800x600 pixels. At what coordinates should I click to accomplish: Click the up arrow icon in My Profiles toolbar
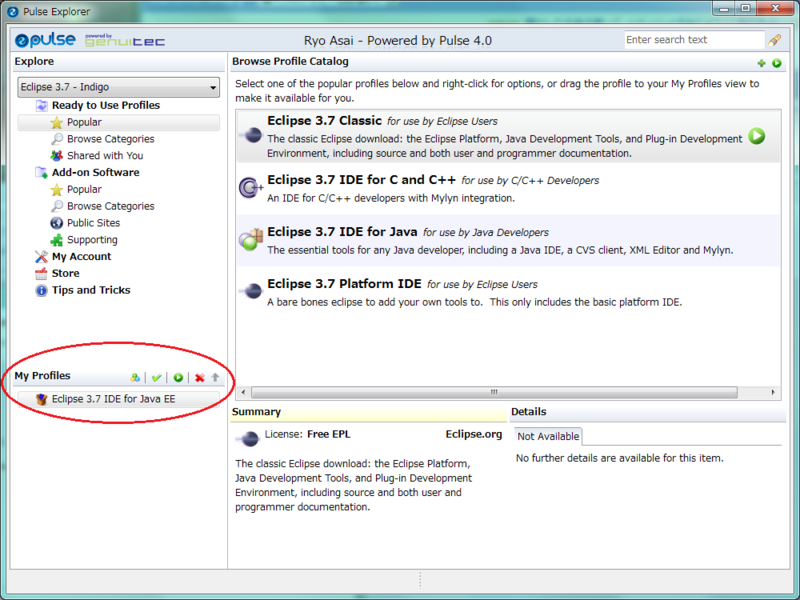coord(215,378)
